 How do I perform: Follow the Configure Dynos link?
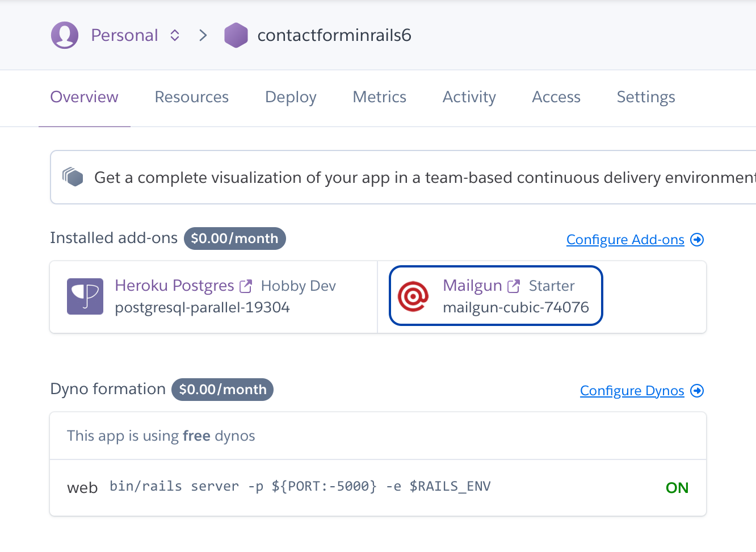[x=632, y=391]
